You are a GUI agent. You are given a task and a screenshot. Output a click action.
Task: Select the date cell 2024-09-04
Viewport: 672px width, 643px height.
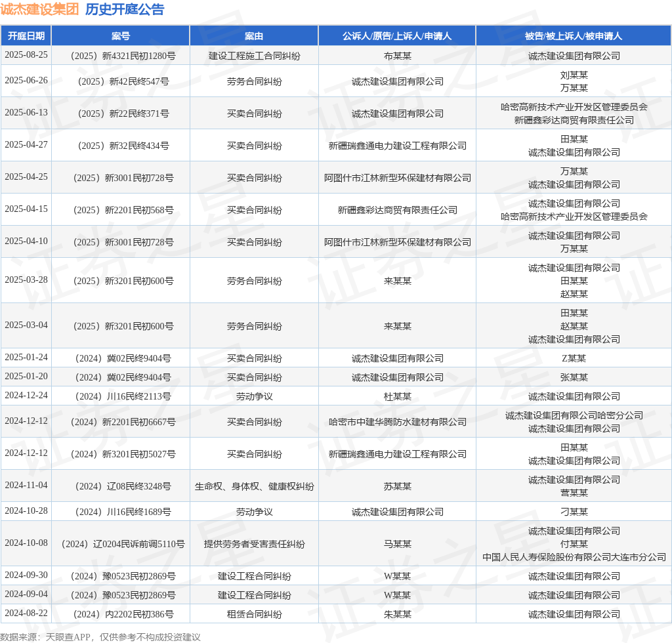(26, 594)
